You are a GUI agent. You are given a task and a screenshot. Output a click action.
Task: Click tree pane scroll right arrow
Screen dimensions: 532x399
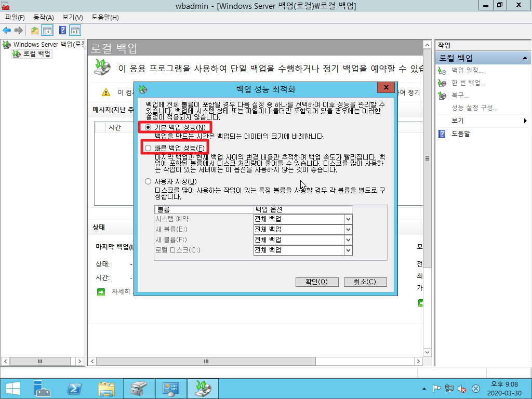[x=79, y=362]
